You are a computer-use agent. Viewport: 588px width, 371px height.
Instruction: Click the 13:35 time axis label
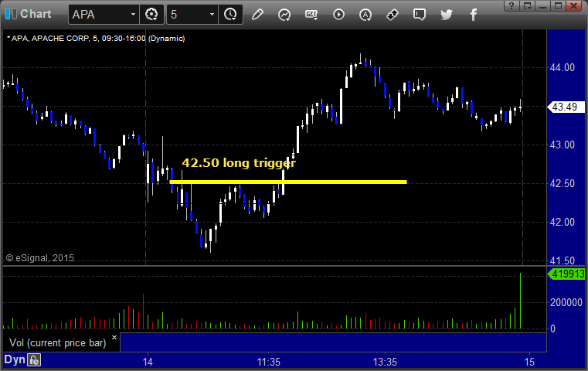385,362
